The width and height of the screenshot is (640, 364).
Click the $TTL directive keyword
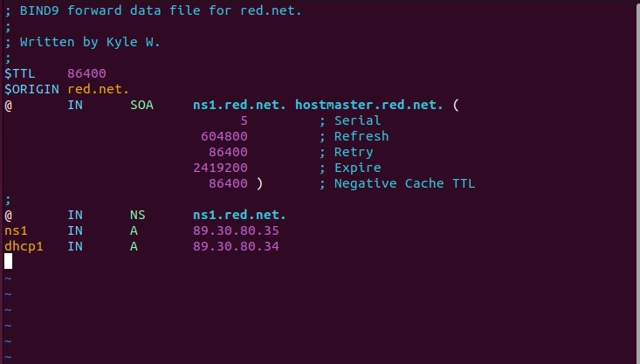point(19,73)
